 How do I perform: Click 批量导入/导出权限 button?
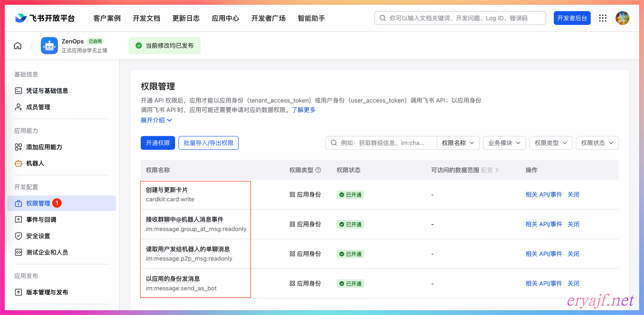[x=208, y=143]
